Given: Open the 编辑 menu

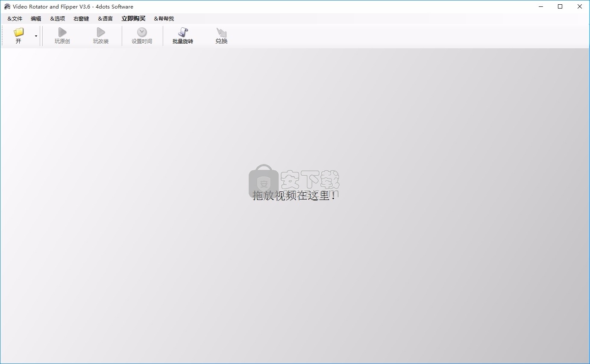Looking at the screenshot, I should [x=36, y=18].
